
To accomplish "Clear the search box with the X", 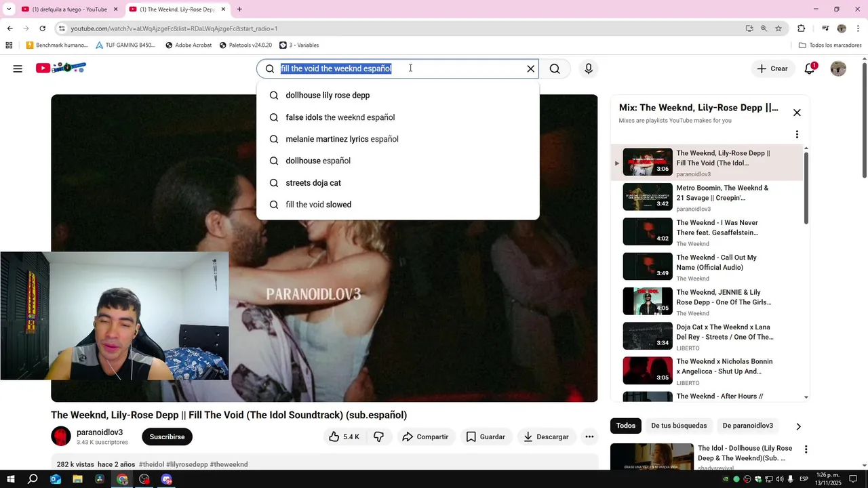I will pos(531,68).
